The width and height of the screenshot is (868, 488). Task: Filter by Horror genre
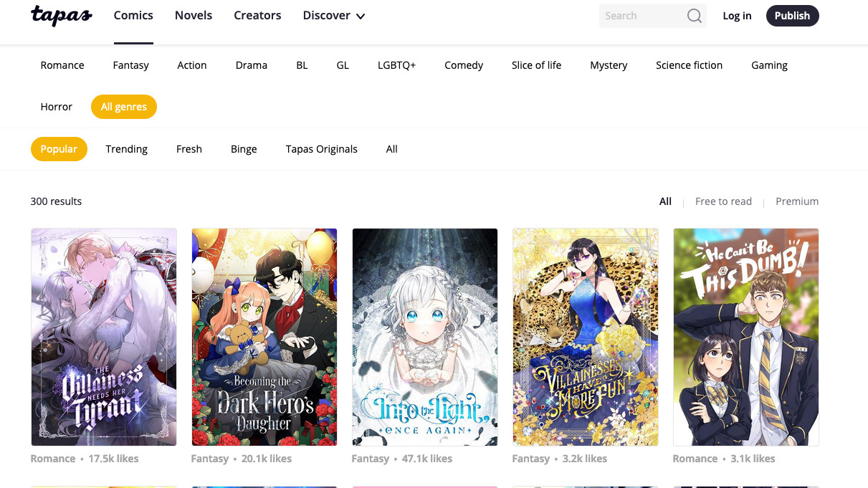click(57, 107)
